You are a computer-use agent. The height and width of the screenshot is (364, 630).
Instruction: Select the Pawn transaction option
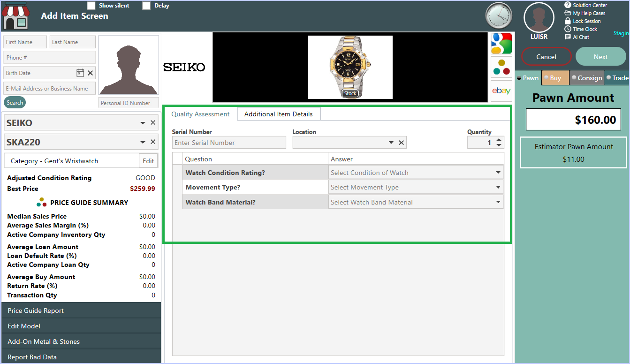pyautogui.click(x=528, y=78)
